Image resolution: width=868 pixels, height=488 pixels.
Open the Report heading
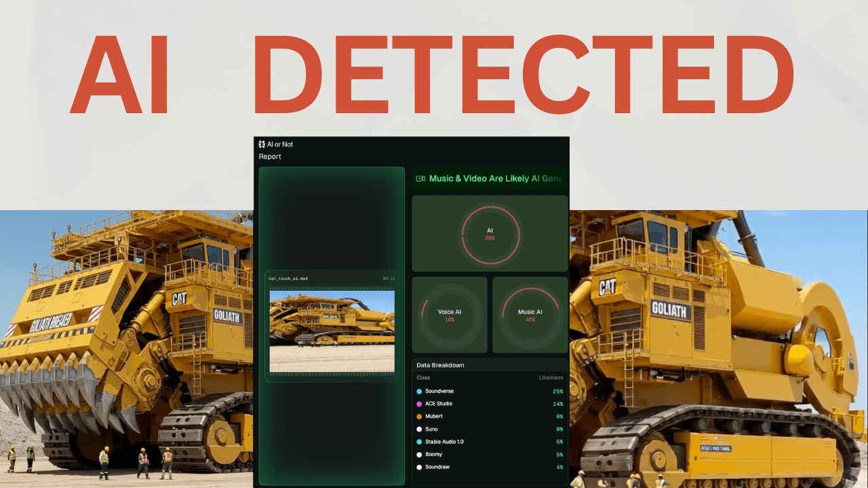[270, 157]
